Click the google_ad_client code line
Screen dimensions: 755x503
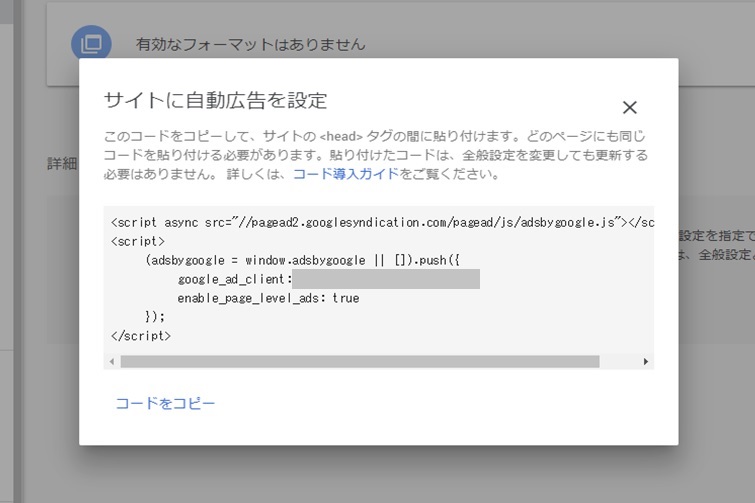[x=234, y=279]
